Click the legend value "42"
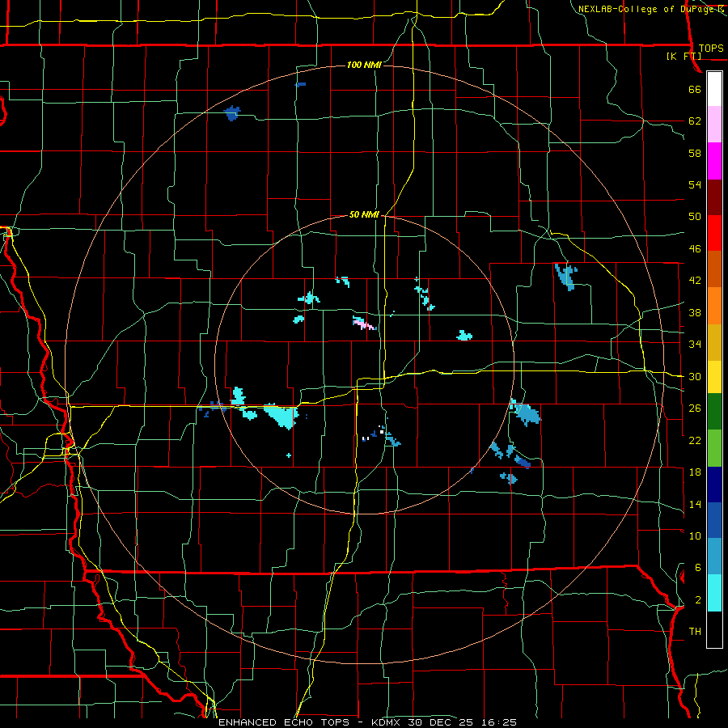Image resolution: width=728 pixels, height=728 pixels. point(695,281)
